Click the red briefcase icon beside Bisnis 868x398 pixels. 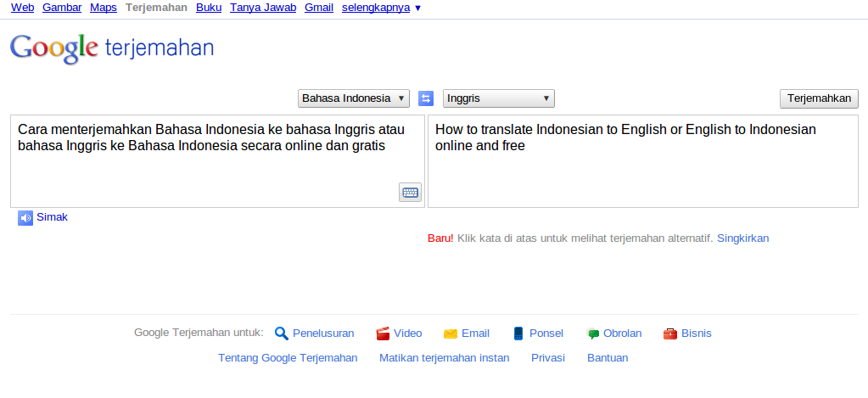670,334
